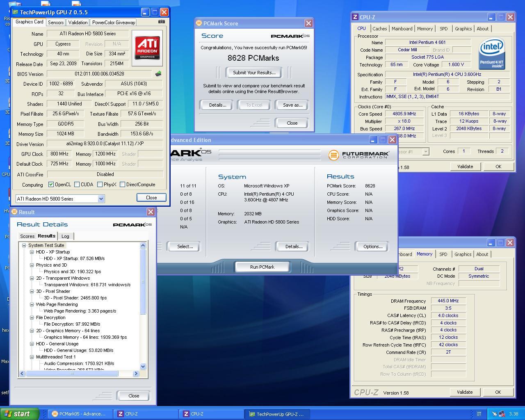Image resolution: width=525 pixels, height=420 pixels.
Task: Switch to the Mainboard tab in top CPU-Z
Action: pyautogui.click(x=402, y=29)
